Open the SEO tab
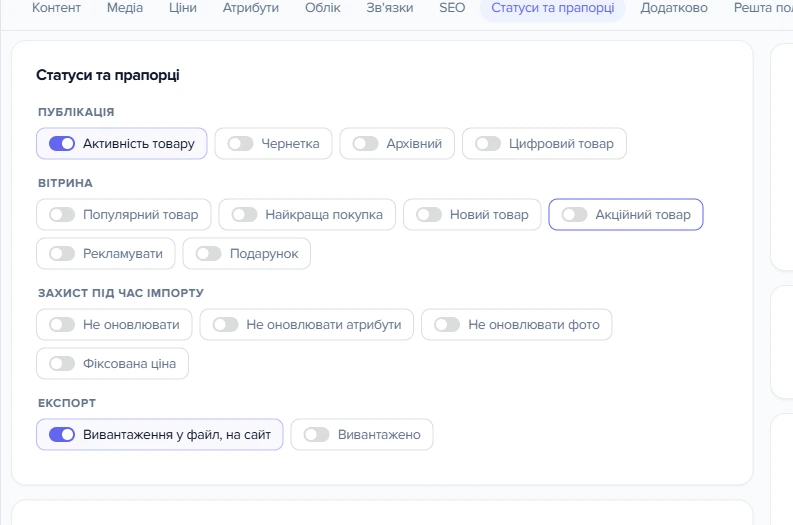This screenshot has width=793, height=525. click(452, 8)
